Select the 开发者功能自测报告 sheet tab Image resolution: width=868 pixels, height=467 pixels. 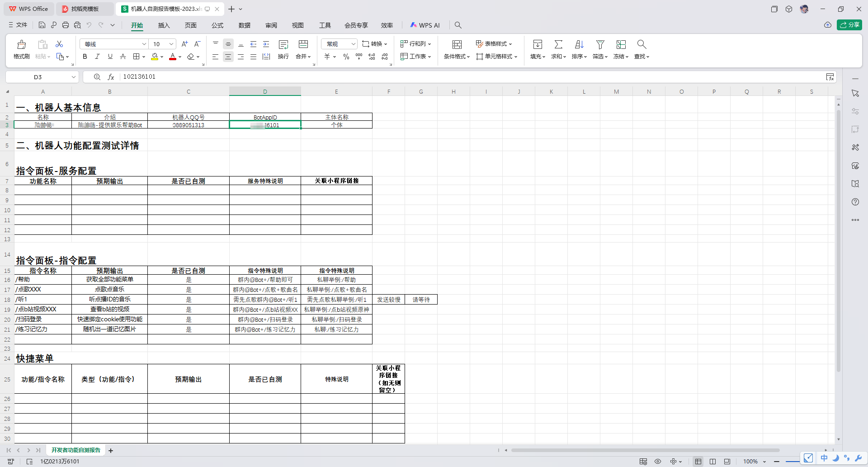(75, 450)
